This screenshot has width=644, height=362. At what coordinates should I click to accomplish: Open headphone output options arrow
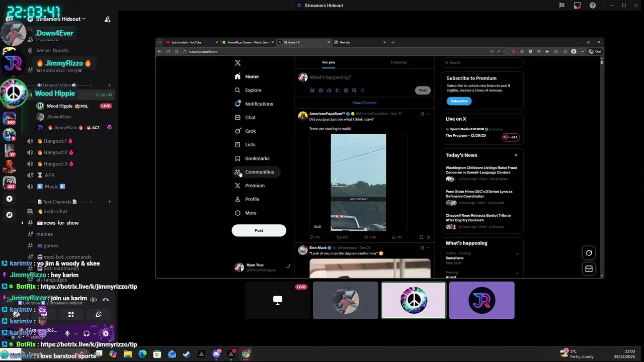tap(95, 333)
